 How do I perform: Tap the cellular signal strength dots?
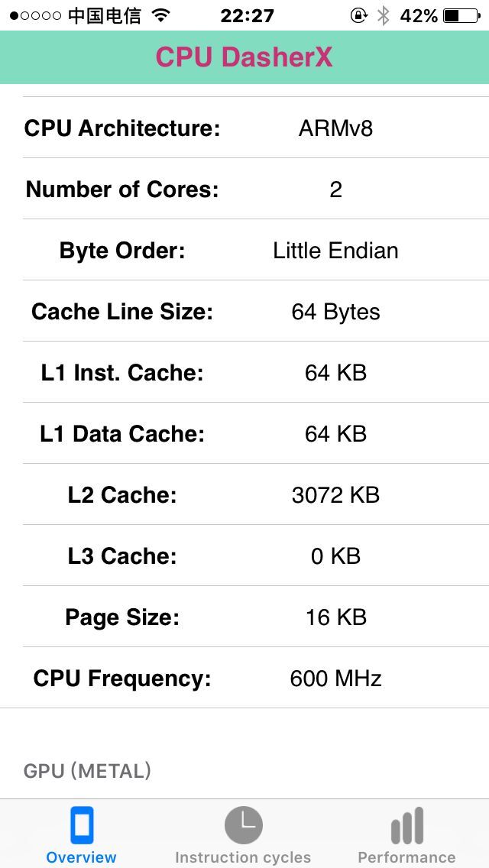tap(35, 15)
